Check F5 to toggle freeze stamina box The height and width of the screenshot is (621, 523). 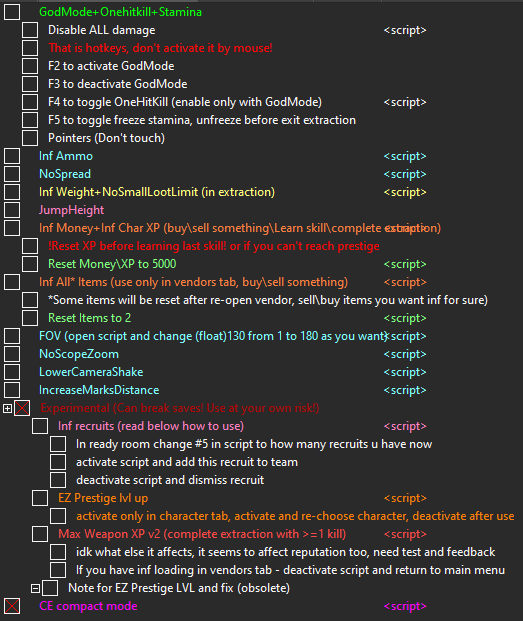pos(30,120)
